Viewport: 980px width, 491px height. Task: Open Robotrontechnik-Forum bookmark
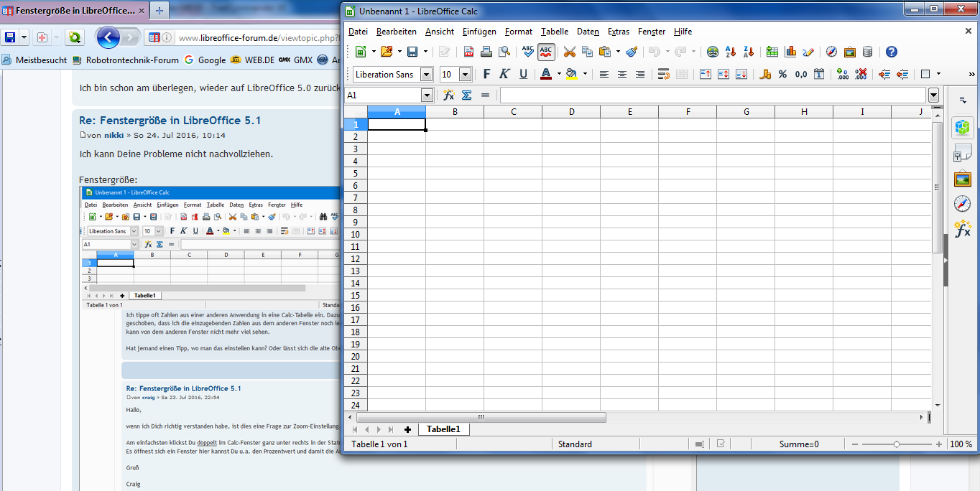[126, 60]
